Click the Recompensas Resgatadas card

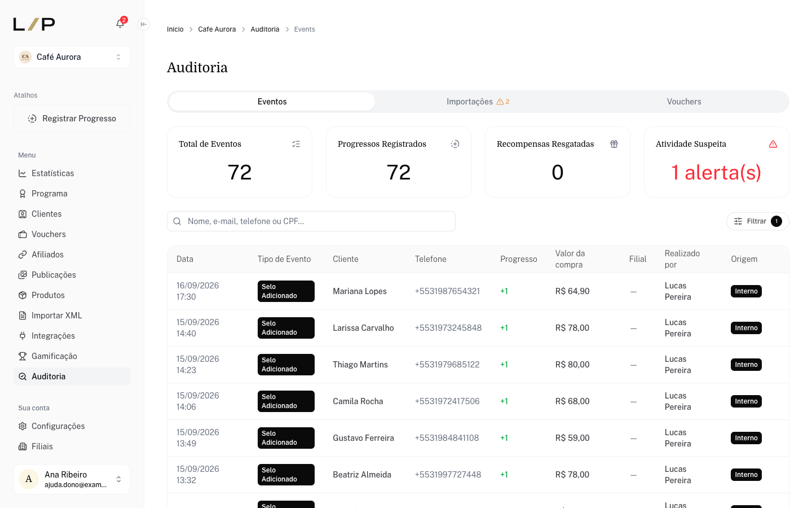558,162
